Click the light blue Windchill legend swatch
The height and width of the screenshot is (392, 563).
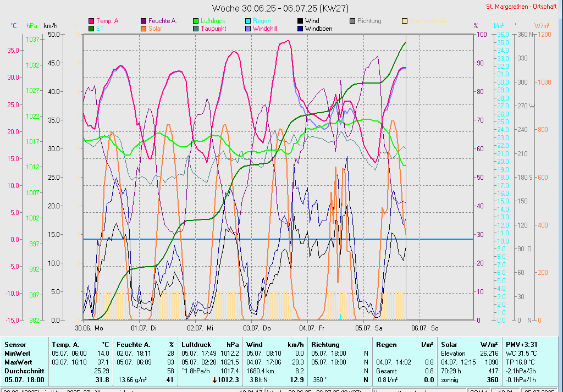[x=248, y=29]
